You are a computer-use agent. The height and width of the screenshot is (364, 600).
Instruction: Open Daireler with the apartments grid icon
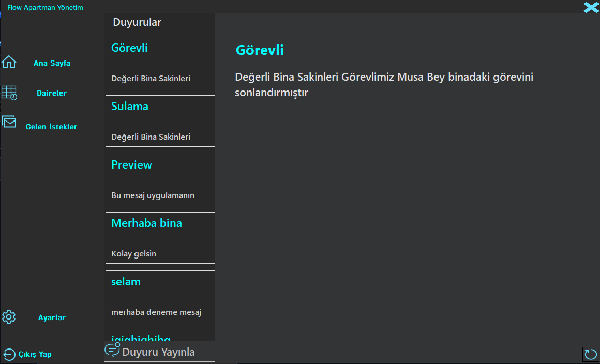pyautogui.click(x=9, y=93)
